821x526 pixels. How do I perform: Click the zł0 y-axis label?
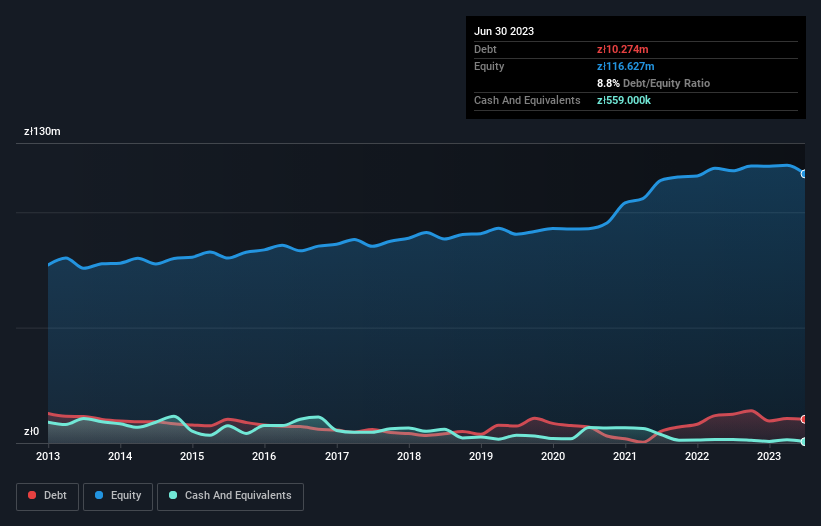(31, 431)
